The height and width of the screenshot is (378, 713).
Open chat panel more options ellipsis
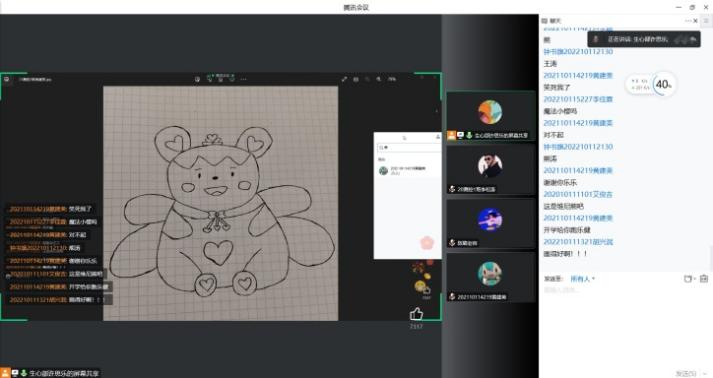[x=688, y=21]
